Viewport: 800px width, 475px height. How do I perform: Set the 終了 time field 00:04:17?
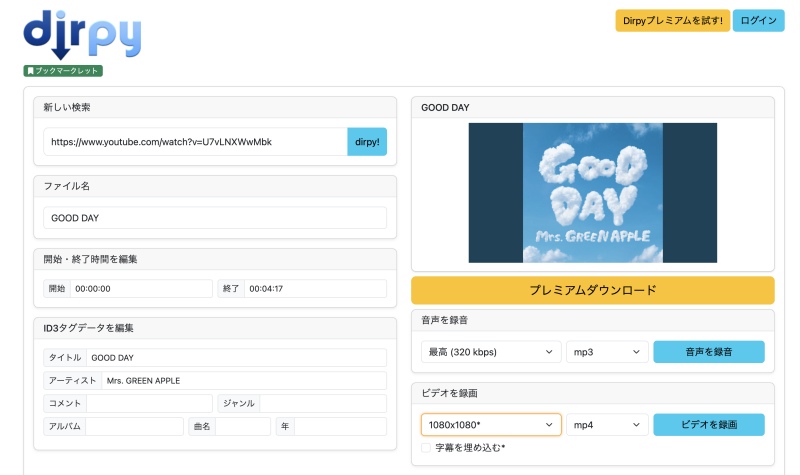click(315, 288)
